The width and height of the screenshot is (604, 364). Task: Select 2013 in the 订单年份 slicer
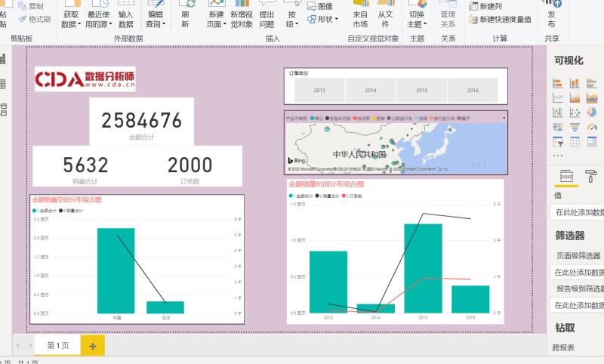(x=319, y=90)
